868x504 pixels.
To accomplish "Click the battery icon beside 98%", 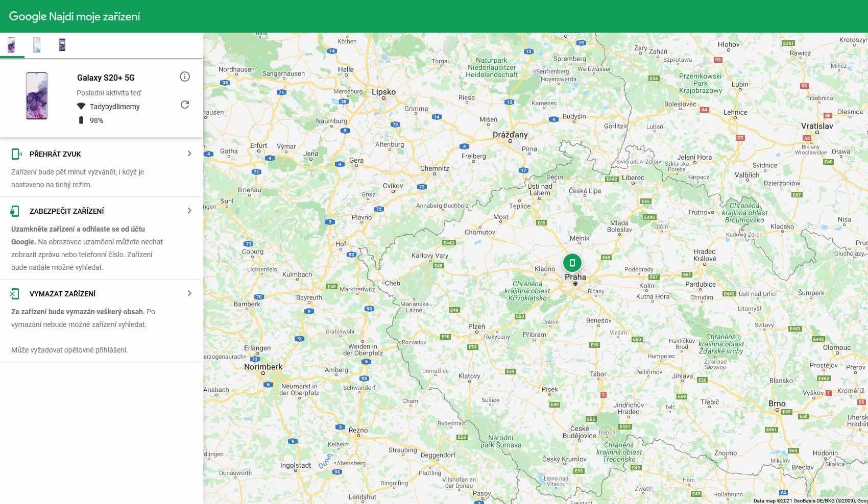I will (x=81, y=120).
